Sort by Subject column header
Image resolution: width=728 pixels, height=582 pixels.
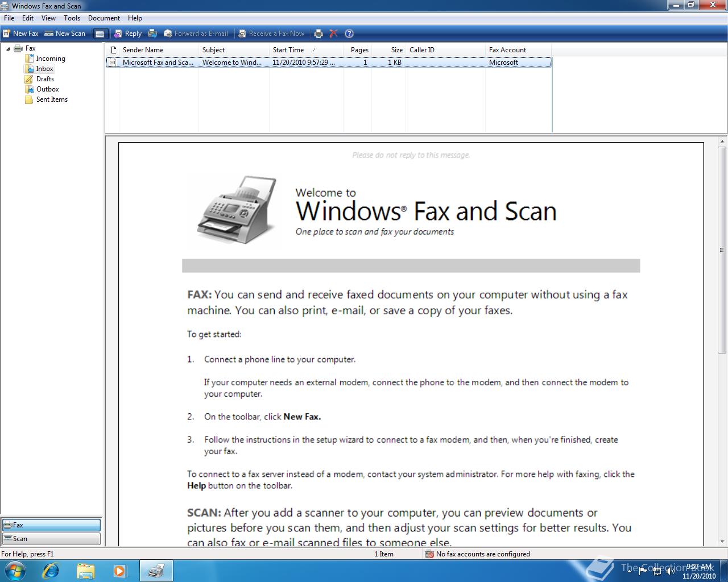[x=234, y=50]
